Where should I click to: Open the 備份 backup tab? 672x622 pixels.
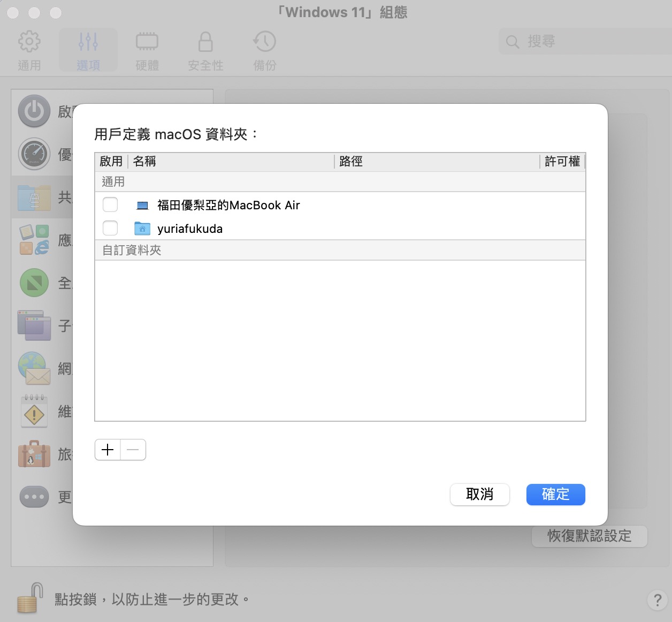pyautogui.click(x=264, y=51)
